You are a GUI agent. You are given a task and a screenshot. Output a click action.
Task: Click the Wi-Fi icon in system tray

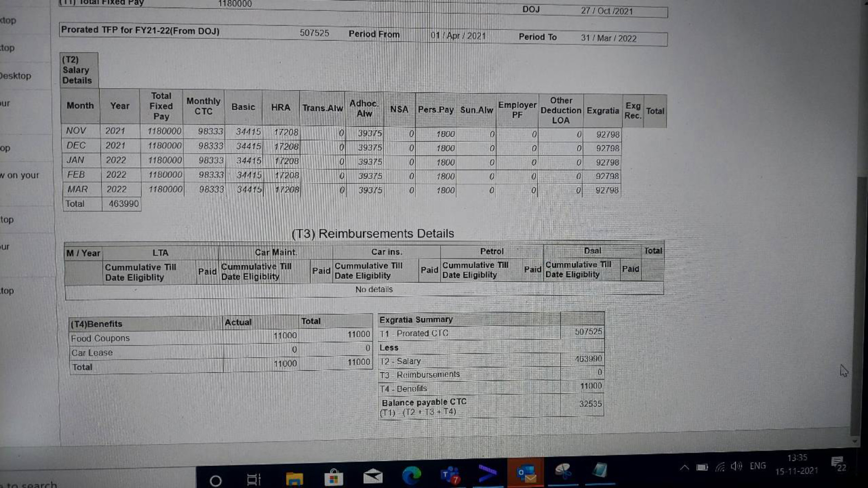click(721, 468)
